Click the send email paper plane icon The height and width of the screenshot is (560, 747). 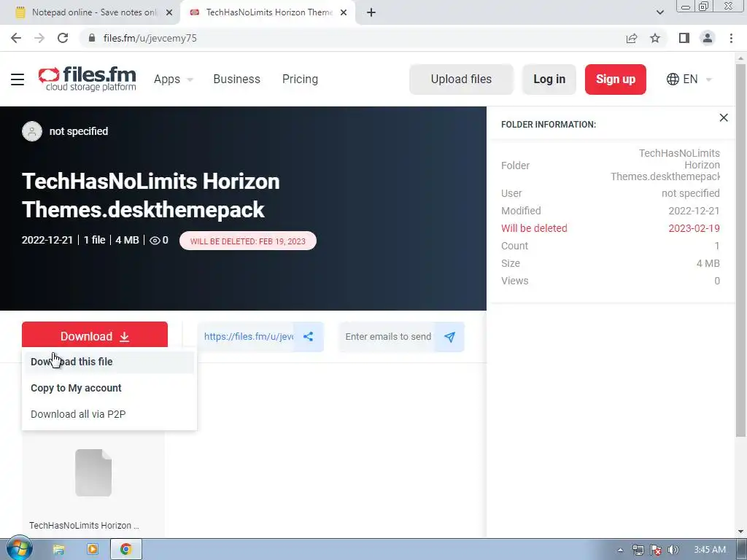[x=449, y=337]
